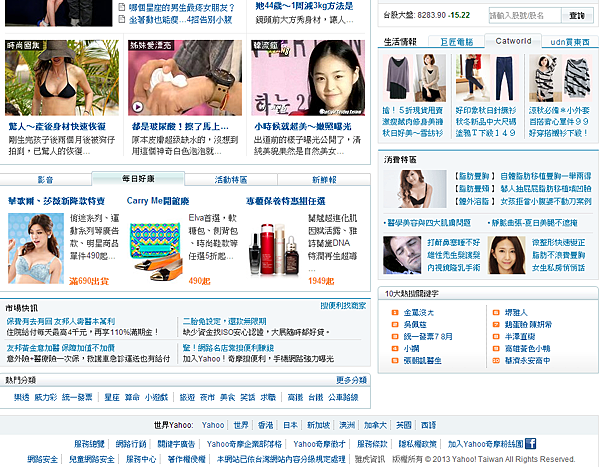Click the lingerie model image in 消費特區
The height and width of the screenshot is (467, 600).
click(x=415, y=189)
